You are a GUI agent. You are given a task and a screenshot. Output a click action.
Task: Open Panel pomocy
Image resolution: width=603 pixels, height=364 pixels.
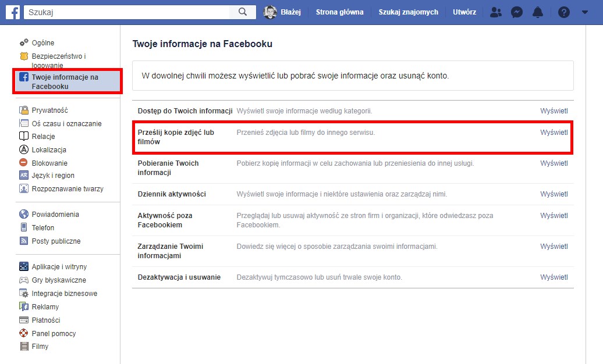click(54, 334)
